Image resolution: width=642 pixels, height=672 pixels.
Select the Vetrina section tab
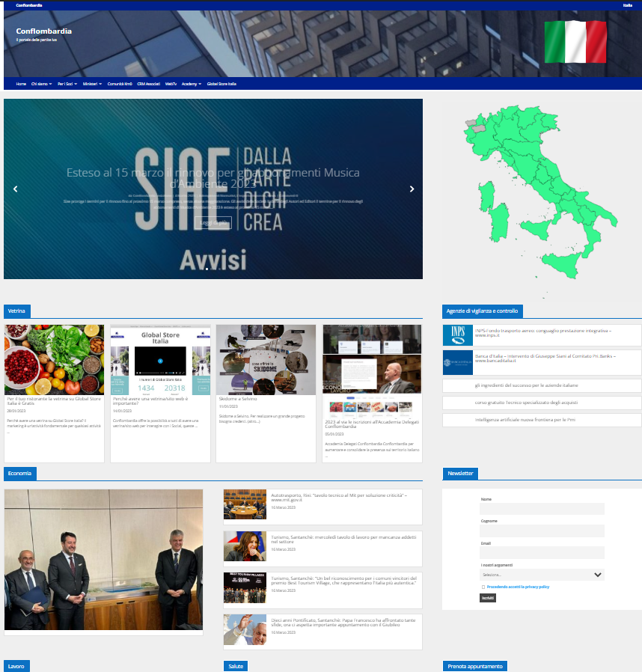click(x=16, y=311)
